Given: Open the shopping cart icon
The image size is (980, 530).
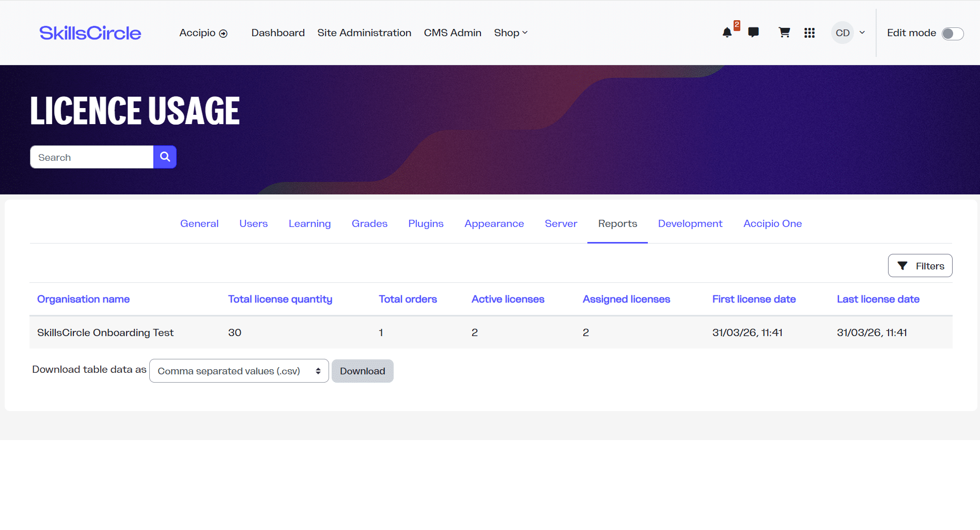Looking at the screenshot, I should point(784,33).
